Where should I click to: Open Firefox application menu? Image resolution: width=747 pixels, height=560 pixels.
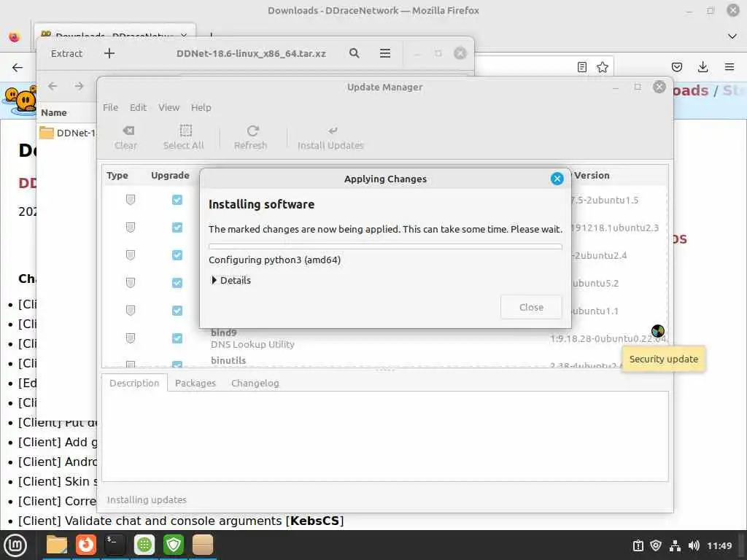click(729, 67)
